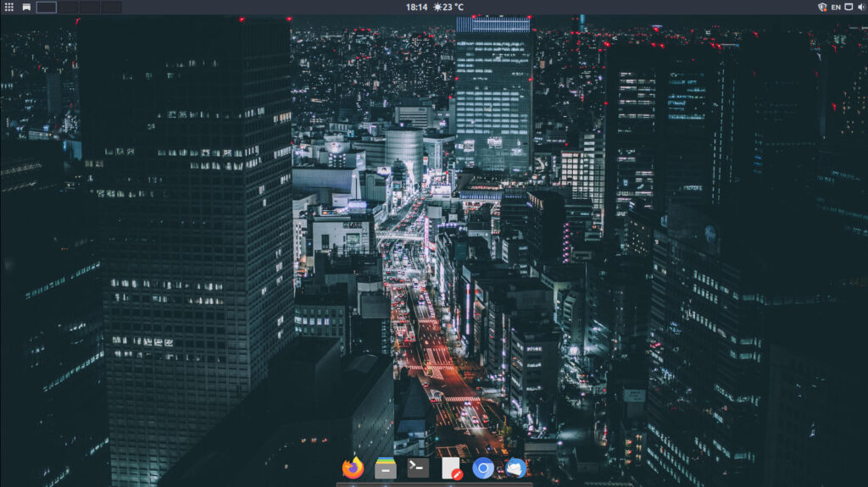868x487 pixels.
Task: Open the calendar from the 18:14 clock
Action: 416,7
